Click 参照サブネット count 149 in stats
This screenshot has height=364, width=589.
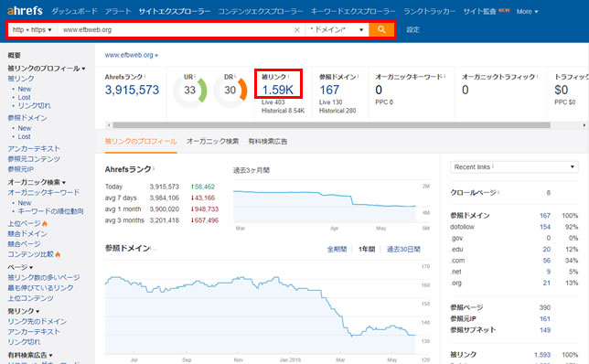[x=545, y=330]
